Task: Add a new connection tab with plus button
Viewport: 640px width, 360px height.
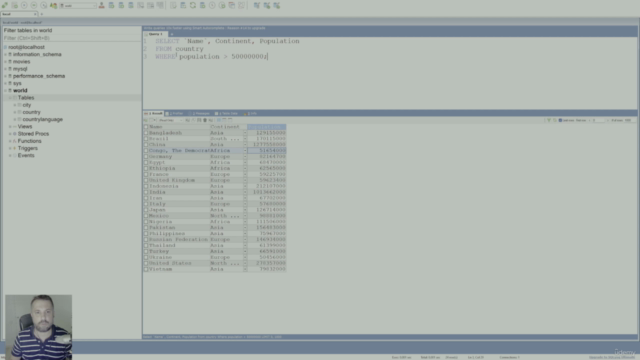Action: [x=42, y=14]
